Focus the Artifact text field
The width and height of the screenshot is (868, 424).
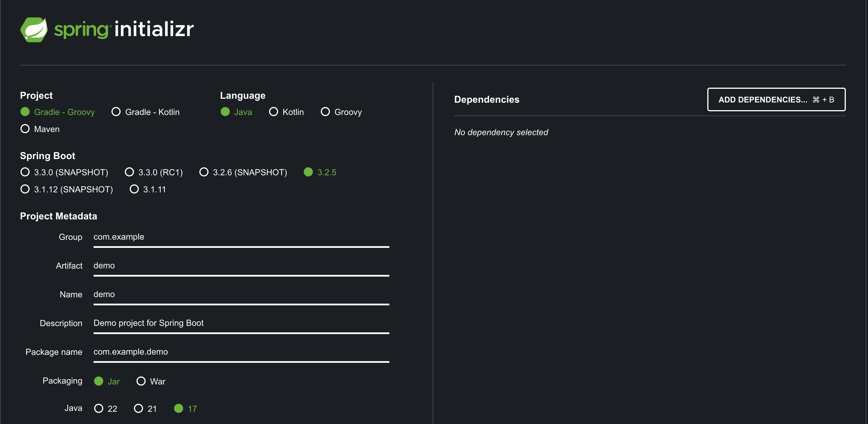click(241, 265)
